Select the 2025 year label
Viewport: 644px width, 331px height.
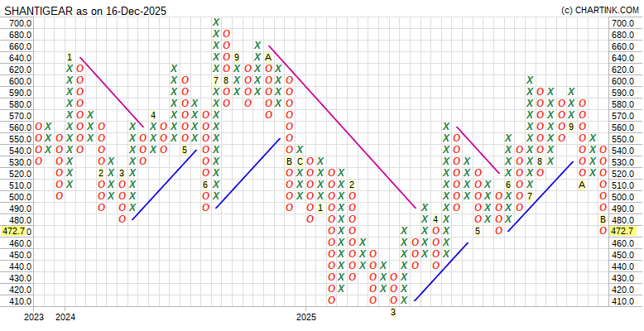tap(306, 317)
